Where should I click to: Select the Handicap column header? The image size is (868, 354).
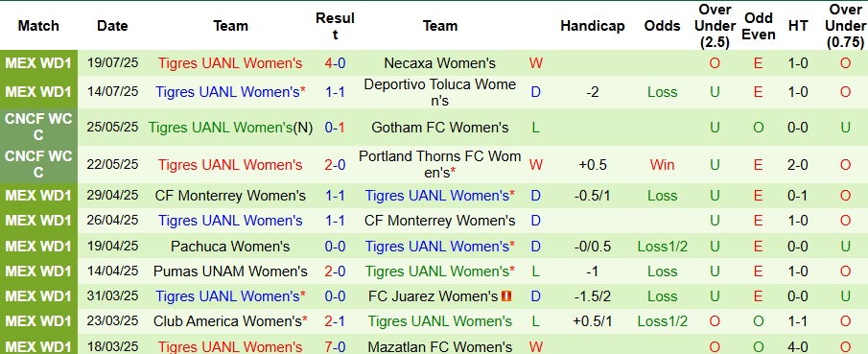pos(593,26)
